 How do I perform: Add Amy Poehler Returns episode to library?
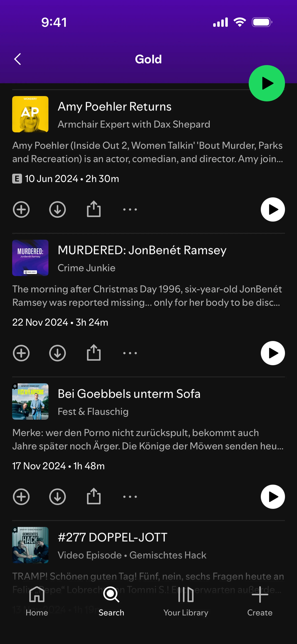[x=21, y=210]
